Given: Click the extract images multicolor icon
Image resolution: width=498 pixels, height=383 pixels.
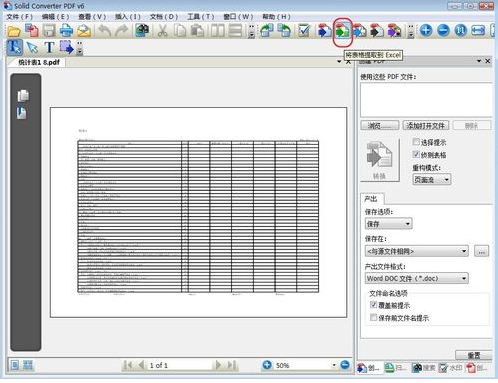Looking at the screenshot, I should click(394, 31).
